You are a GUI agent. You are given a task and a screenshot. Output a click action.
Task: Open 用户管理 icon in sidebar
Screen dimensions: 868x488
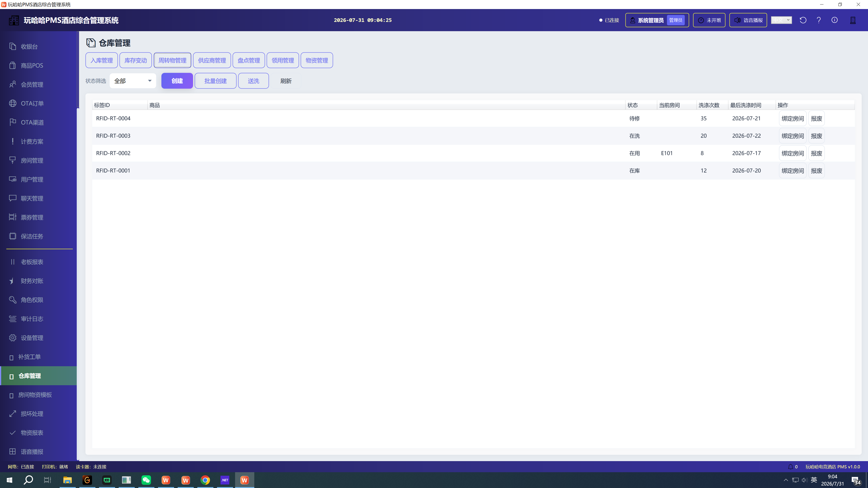click(12, 179)
